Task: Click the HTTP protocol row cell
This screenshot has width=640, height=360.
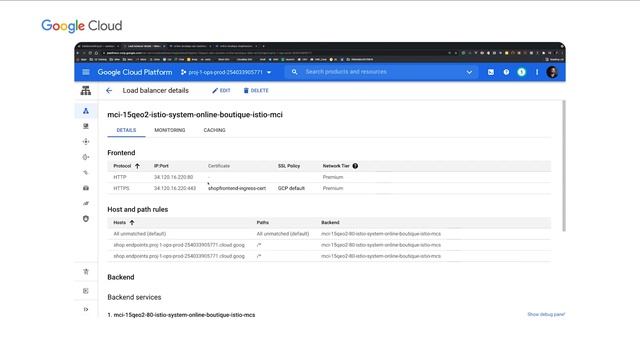Action: [120, 177]
